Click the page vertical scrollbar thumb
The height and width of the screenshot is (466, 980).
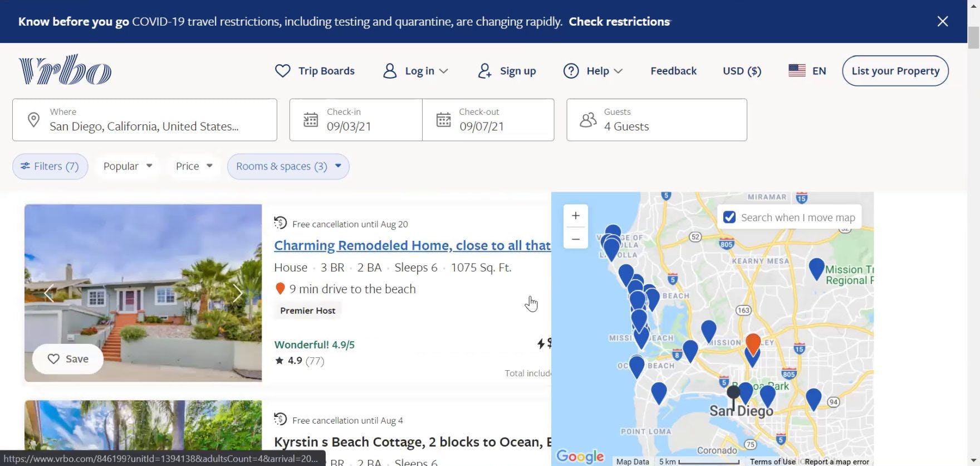point(973,38)
